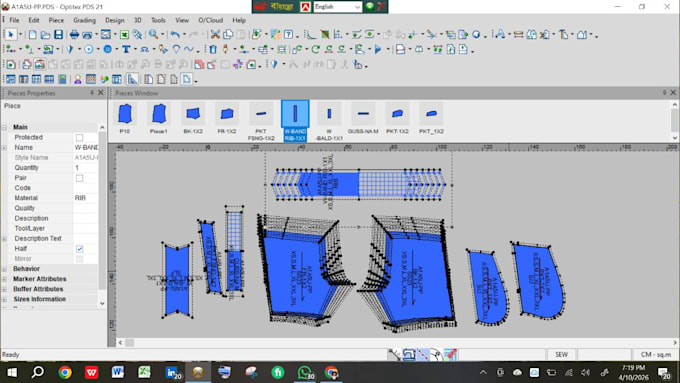Expand the Marker Attributes section
The image size is (680, 383).
click(x=4, y=279)
